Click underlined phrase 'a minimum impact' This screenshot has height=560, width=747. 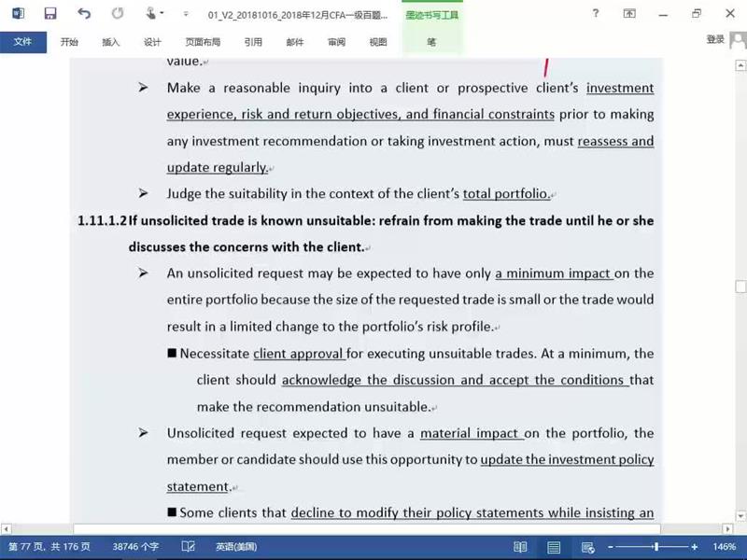[553, 273]
